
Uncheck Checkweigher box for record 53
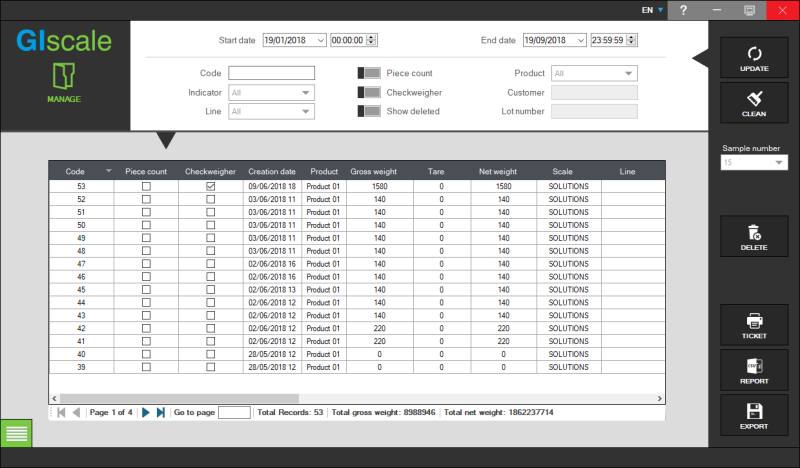210,187
